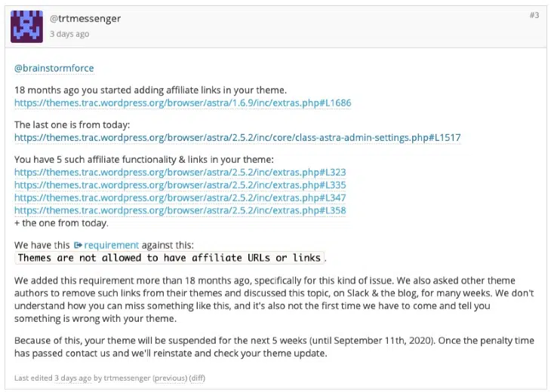Image resolution: width=551 pixels, height=392 pixels.
Task: Open the extras.php#L347 link
Action: click(x=180, y=198)
